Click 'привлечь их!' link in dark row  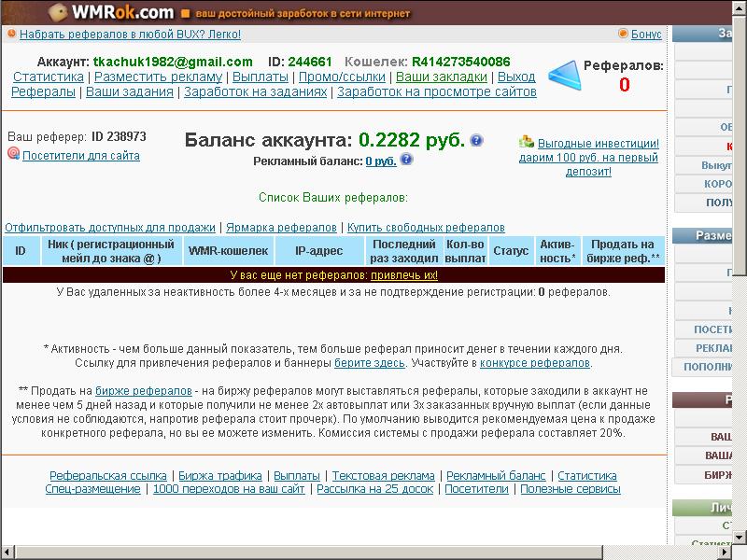pos(404,275)
